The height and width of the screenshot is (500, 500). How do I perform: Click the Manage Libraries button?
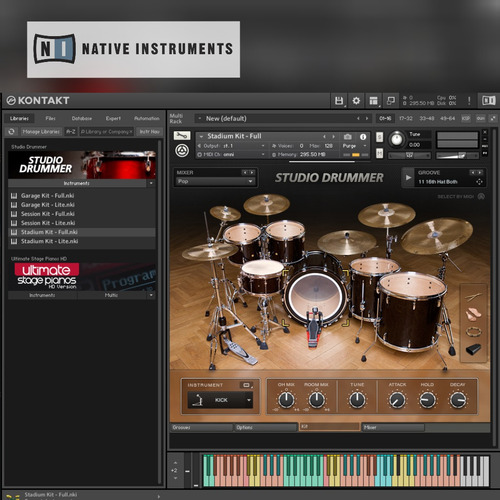point(41,132)
